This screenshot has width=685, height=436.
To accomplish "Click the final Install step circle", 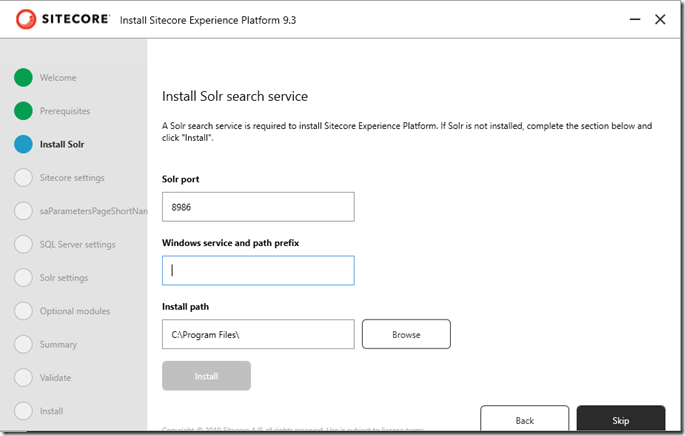I will (x=23, y=411).
